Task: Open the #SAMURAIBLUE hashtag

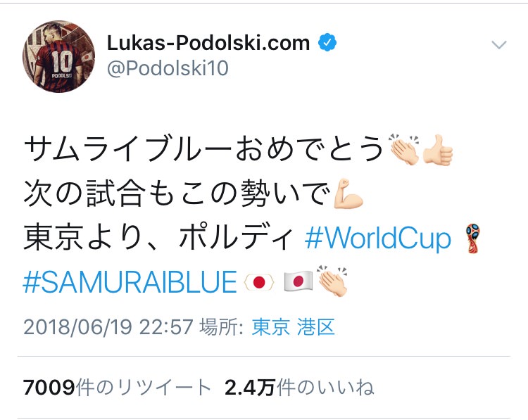Action: tap(130, 282)
